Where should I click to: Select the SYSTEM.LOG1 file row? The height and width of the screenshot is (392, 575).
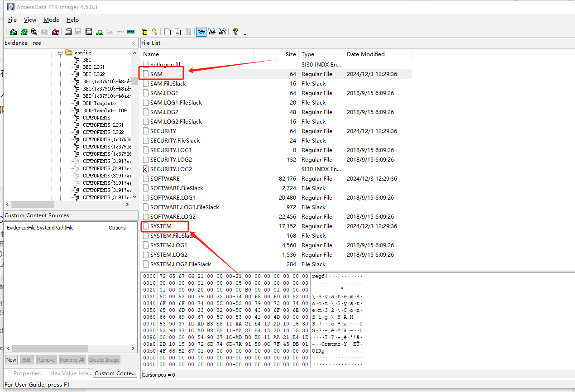(276, 245)
